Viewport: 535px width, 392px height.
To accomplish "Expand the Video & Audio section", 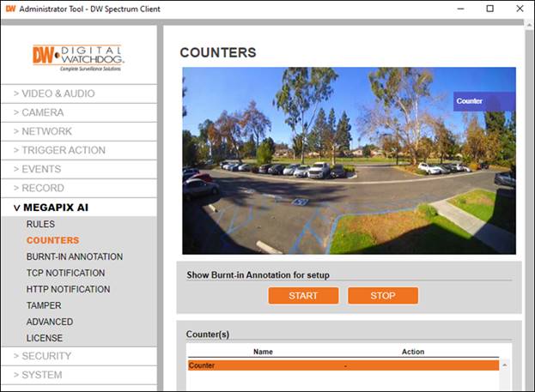I will pyautogui.click(x=54, y=93).
